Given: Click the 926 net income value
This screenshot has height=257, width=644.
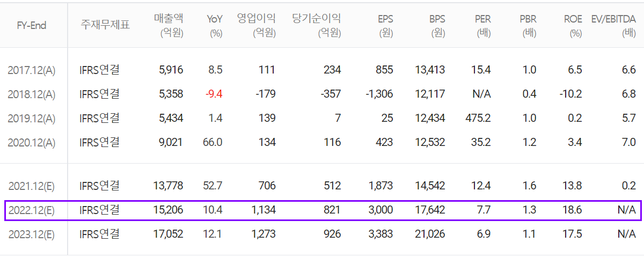Looking at the screenshot, I should 333,234.
